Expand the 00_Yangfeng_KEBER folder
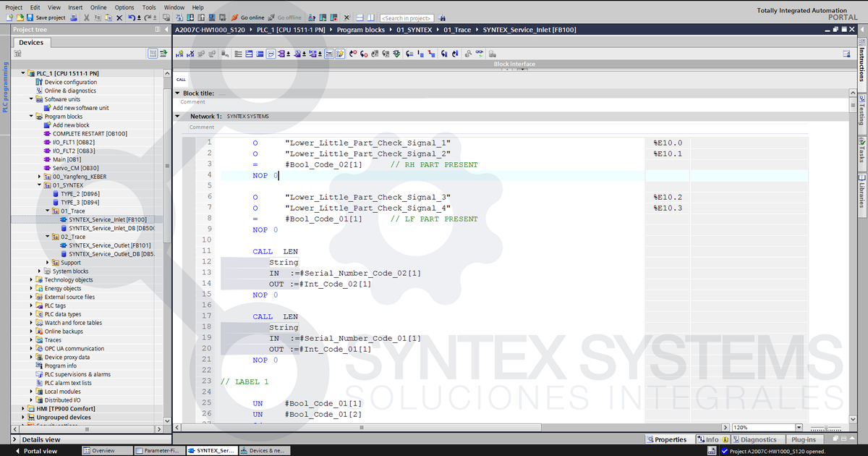Screen dimensions: 868x456 [39, 176]
